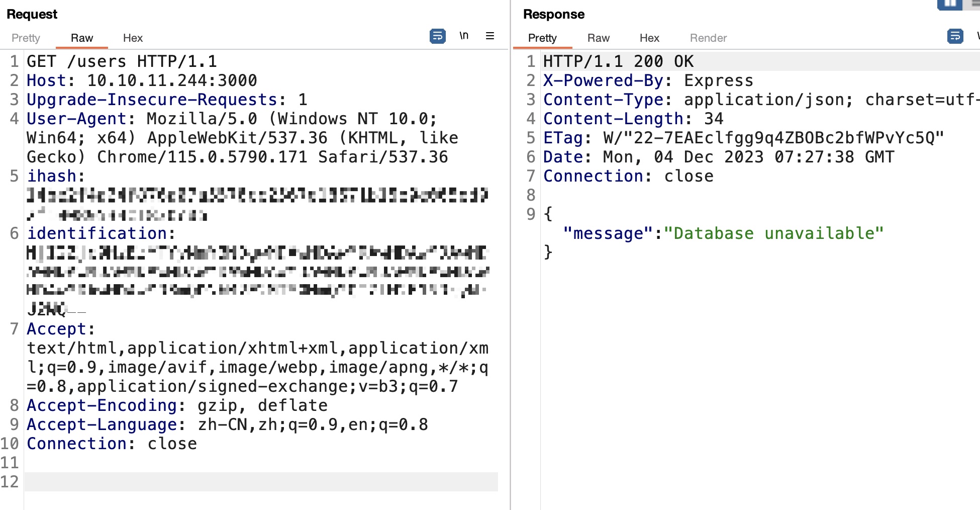
Task: Click "Database unavailable" message value
Action: coord(774,233)
